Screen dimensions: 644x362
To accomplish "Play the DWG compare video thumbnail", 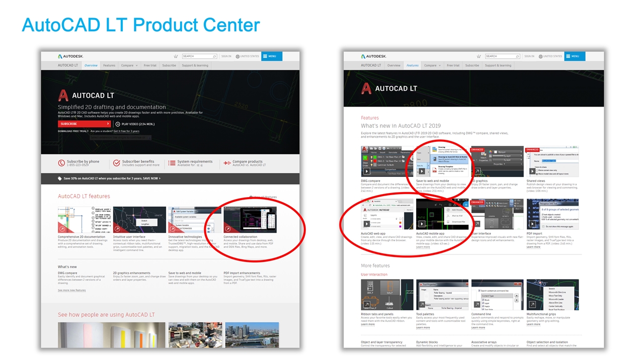I will 367,171.
